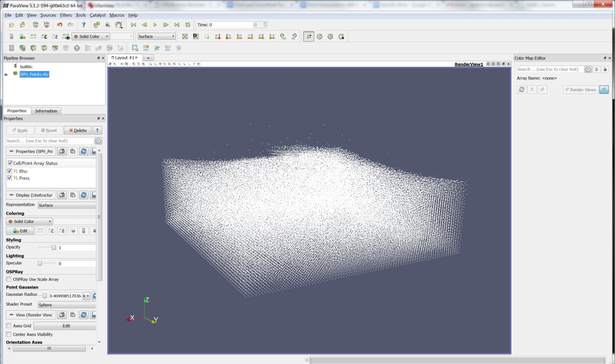The width and height of the screenshot is (615, 364).
Task: Apply the Contour filter from the toolbar
Action: click(22, 48)
